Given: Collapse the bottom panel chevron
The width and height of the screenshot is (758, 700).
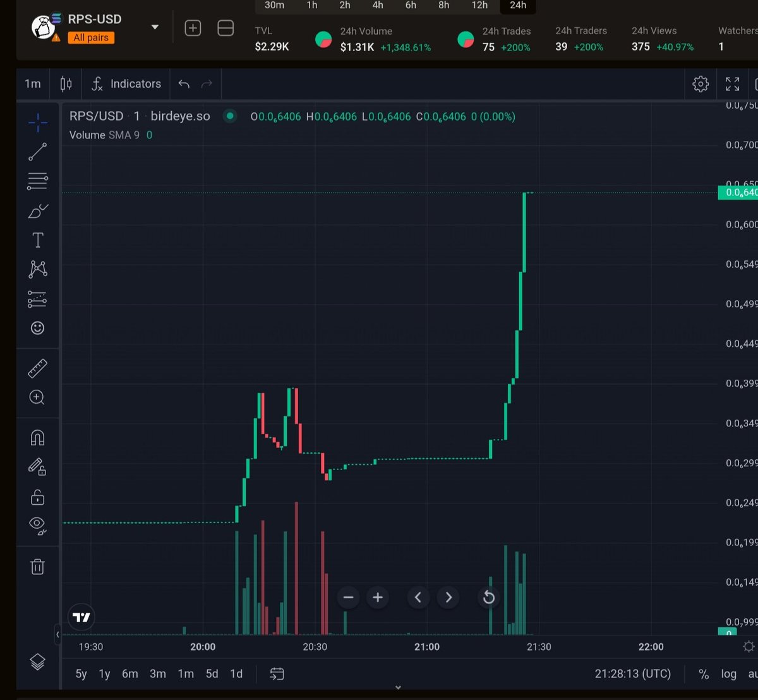Looking at the screenshot, I should pos(398,687).
